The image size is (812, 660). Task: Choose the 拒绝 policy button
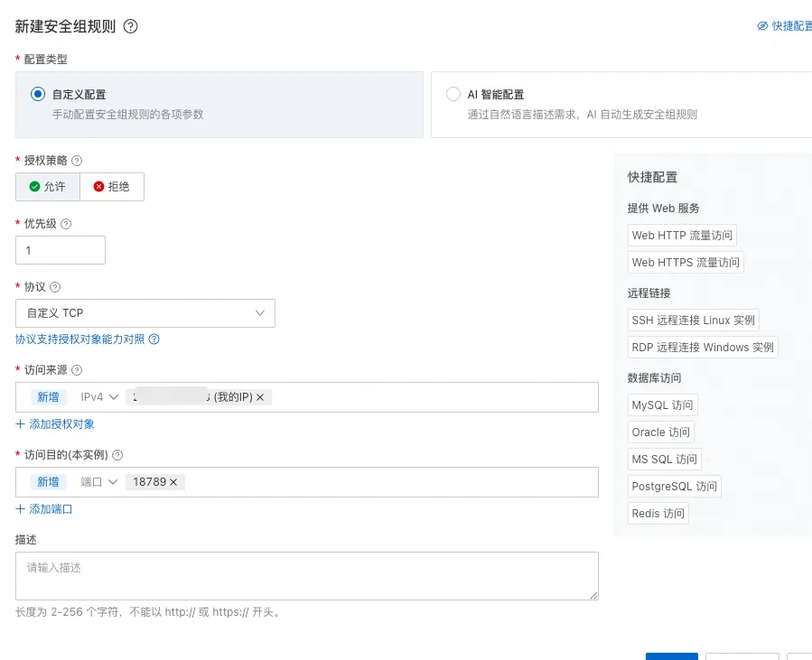[x=112, y=186]
